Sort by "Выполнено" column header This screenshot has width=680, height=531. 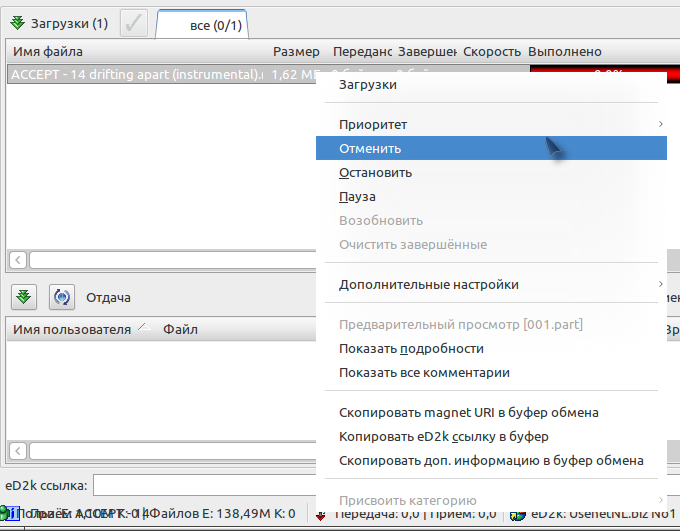[x=565, y=52]
